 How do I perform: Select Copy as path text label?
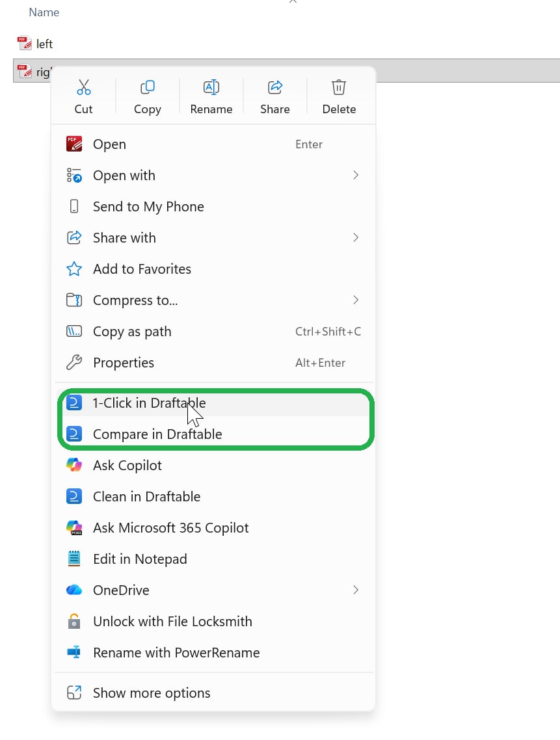(132, 332)
